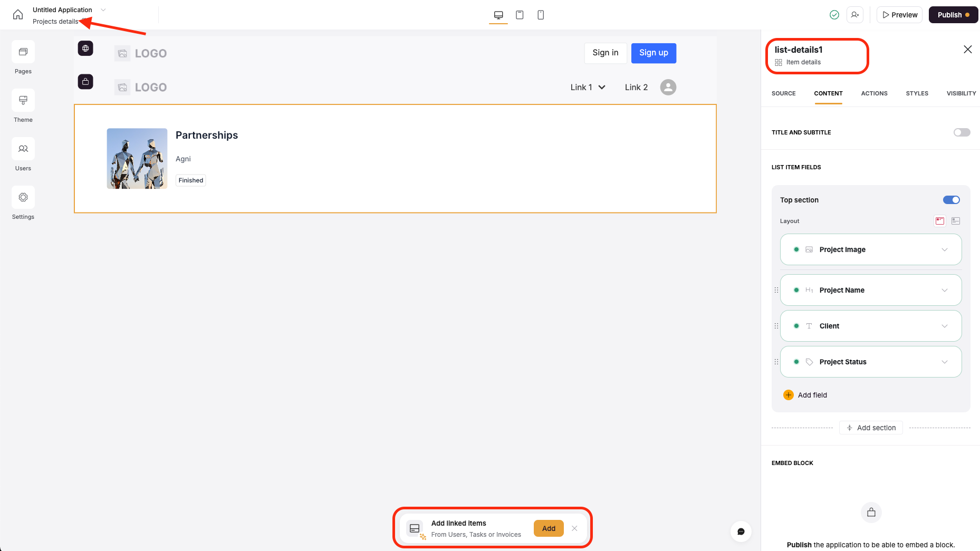This screenshot has width=980, height=551.
Task: Switch to tablet preview mode
Action: point(520,15)
